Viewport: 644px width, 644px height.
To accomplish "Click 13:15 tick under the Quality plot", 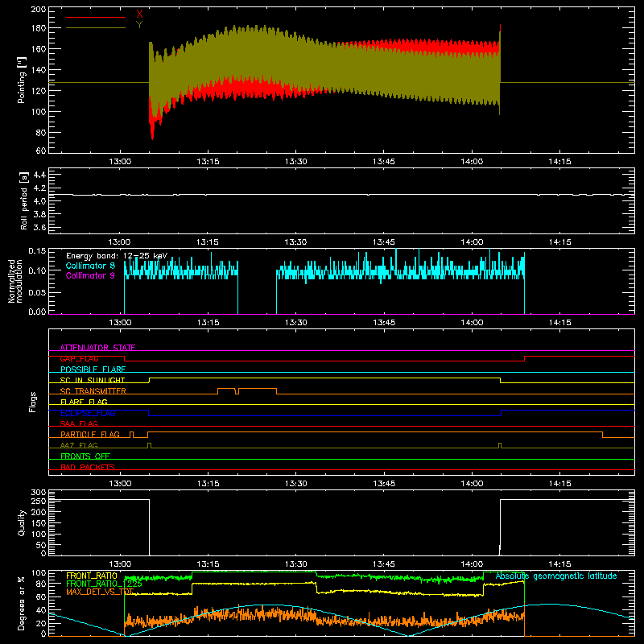I will (x=208, y=564).
